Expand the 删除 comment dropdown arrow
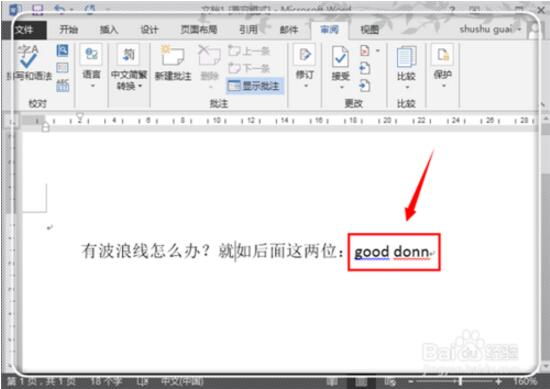Screen dimensions: 550x389 pos(210,87)
